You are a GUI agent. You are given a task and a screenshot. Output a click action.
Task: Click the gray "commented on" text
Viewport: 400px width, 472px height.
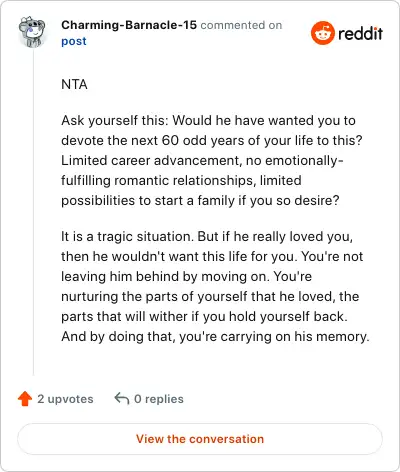[x=241, y=25]
